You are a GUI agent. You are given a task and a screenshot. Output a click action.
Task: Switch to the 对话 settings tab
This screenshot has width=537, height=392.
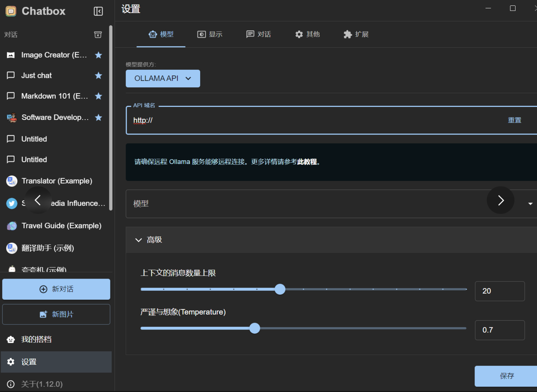click(x=259, y=34)
